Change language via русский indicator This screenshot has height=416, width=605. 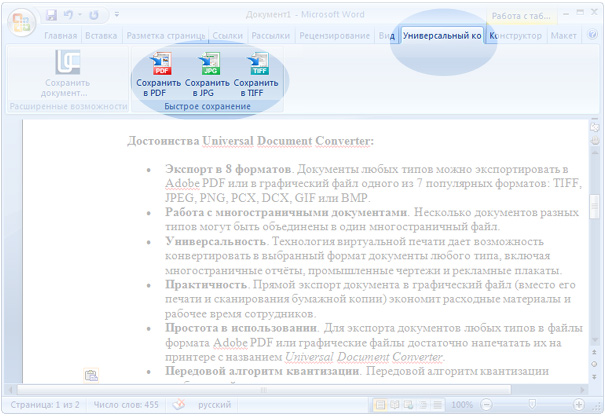pos(215,404)
